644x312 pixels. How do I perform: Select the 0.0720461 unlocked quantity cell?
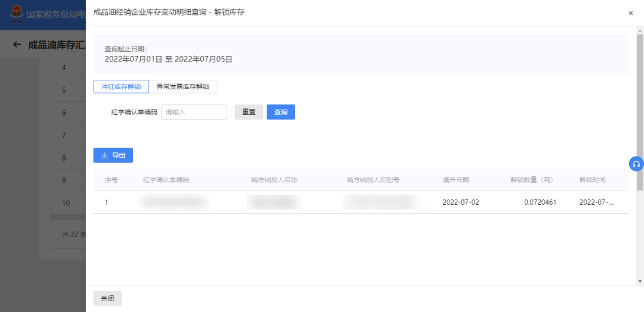pyautogui.click(x=540, y=202)
